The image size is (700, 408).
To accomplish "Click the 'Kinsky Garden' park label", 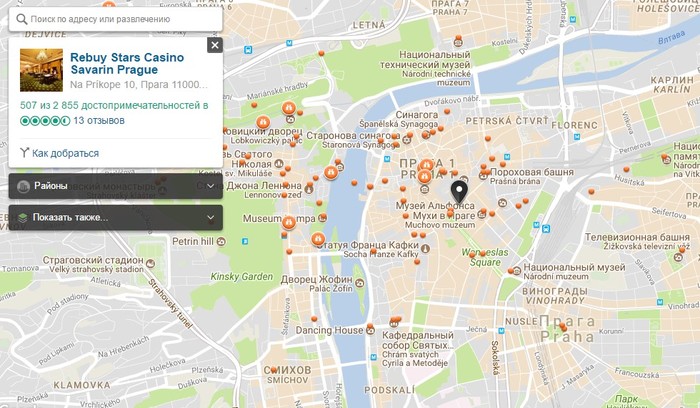I will click(x=242, y=277).
